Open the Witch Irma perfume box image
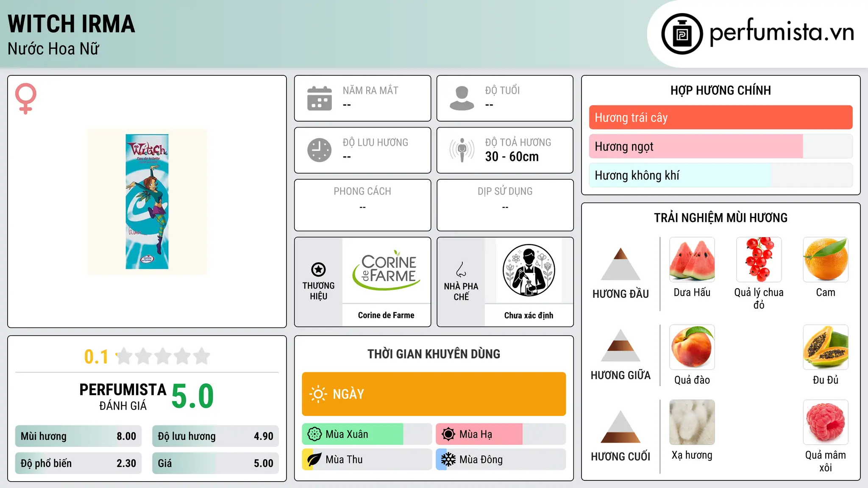 (x=147, y=202)
